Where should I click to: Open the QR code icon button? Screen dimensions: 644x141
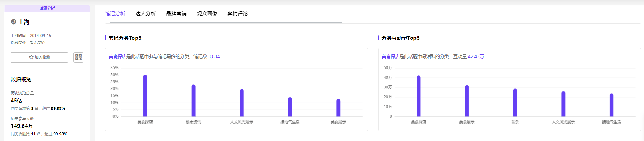(x=78, y=57)
